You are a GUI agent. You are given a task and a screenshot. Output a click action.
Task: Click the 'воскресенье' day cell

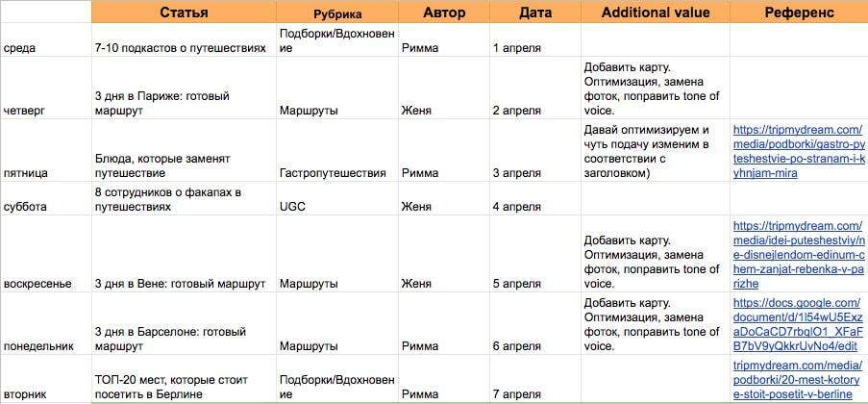tap(39, 284)
